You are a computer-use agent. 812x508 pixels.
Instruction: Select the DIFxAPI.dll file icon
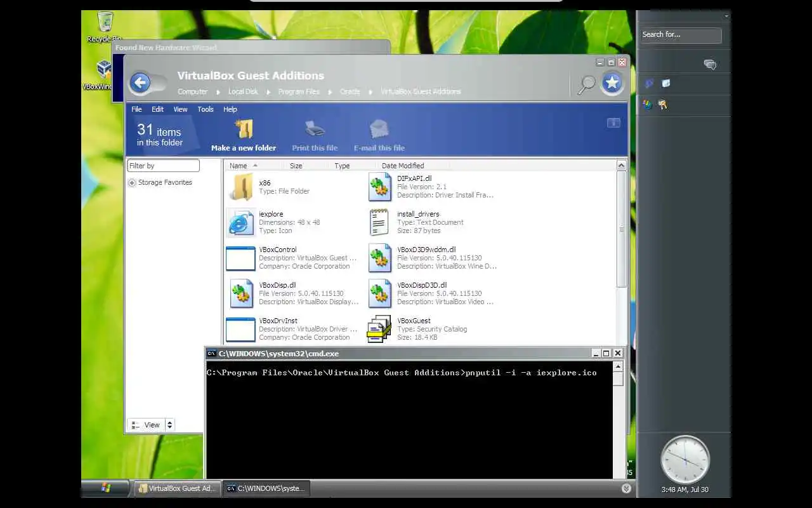380,187
